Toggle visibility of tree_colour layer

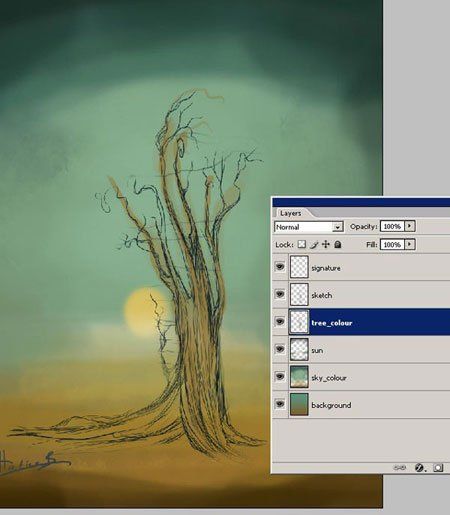(280, 322)
